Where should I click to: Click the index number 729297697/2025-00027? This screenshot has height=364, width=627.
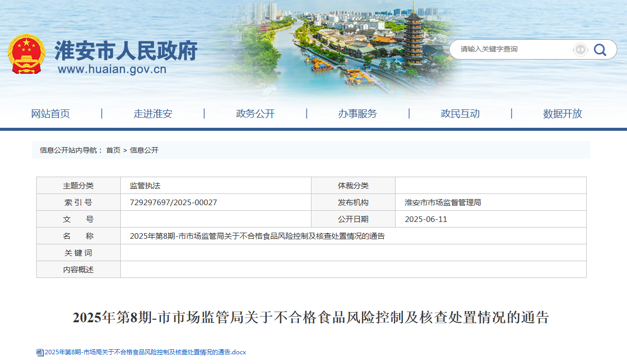pyautogui.click(x=173, y=203)
